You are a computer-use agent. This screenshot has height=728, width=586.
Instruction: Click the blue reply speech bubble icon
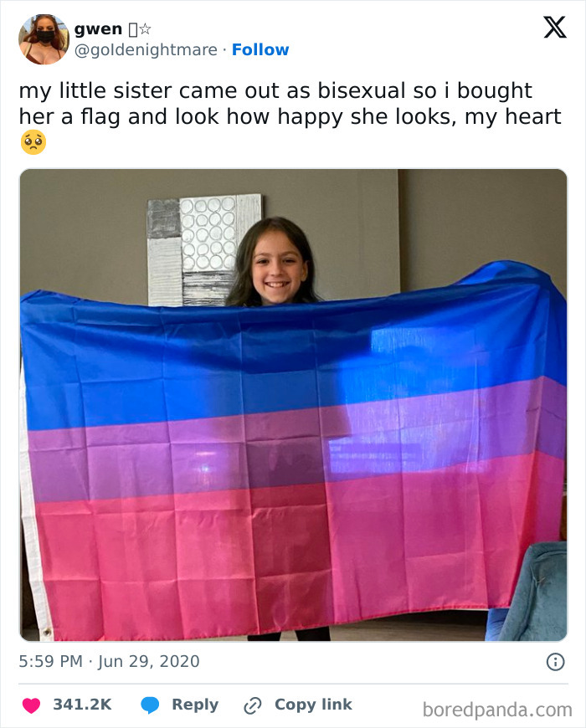point(150,705)
